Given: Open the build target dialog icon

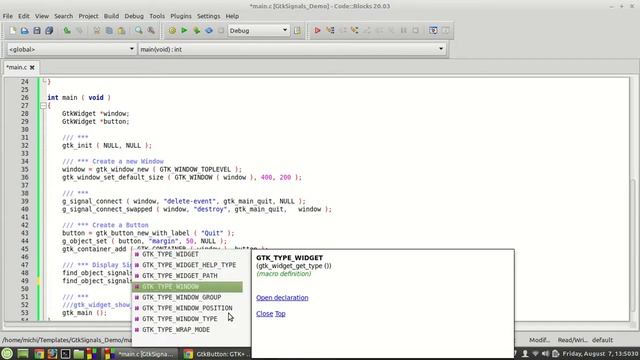Looking at the screenshot, I should (297, 31).
